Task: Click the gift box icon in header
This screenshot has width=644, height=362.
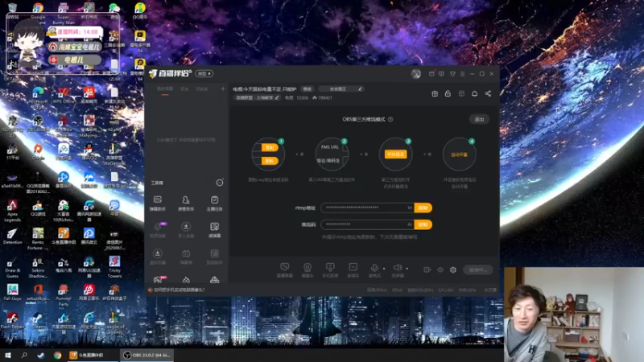Action: pyautogui.click(x=435, y=93)
